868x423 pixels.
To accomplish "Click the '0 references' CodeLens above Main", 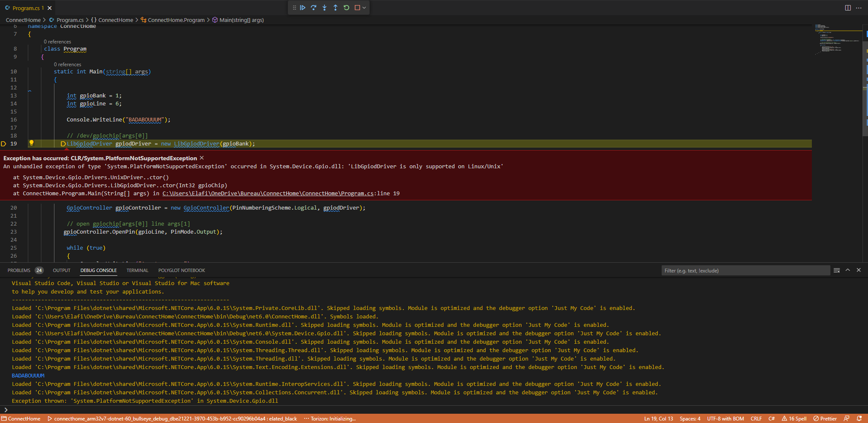I will (68, 65).
